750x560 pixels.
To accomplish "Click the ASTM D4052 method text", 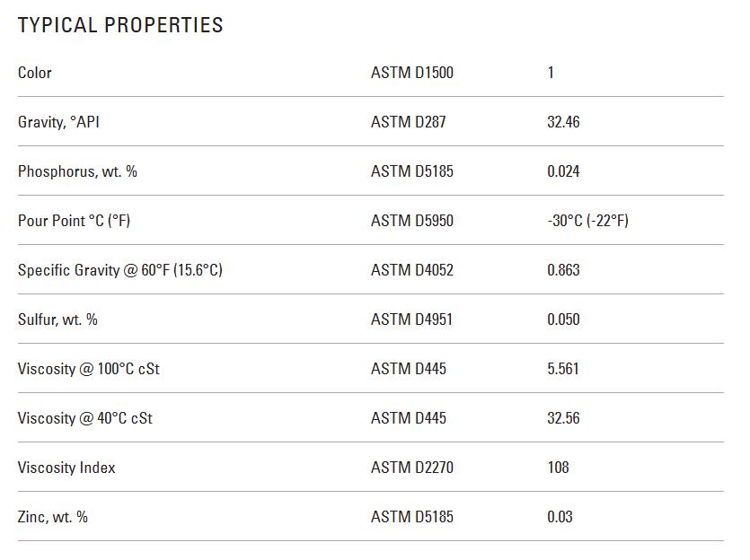I will (411, 270).
